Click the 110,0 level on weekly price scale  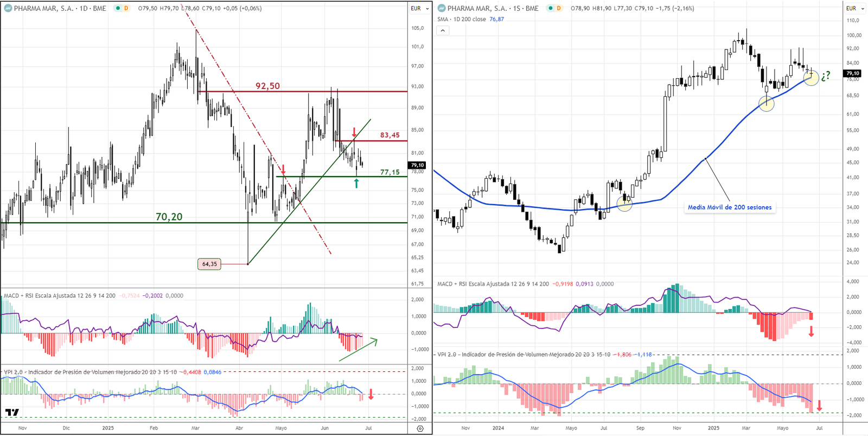[x=853, y=21]
